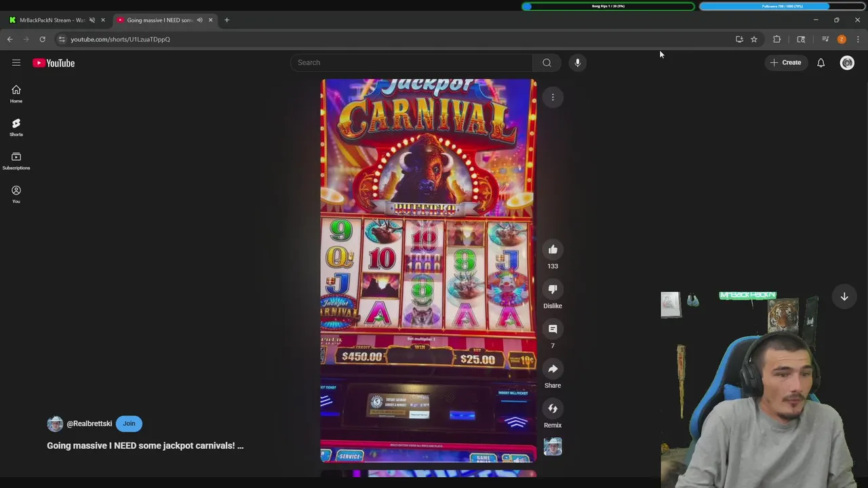Go to Home in the sidebar
The width and height of the screenshot is (868, 488).
tap(16, 94)
